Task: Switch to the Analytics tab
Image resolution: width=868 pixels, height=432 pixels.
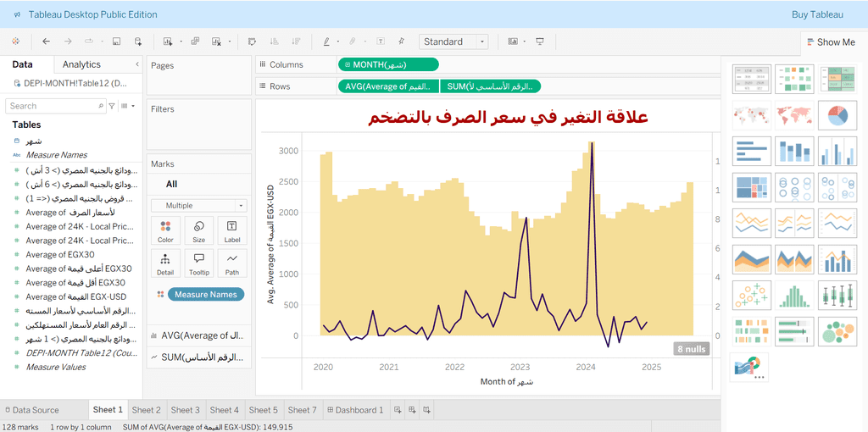Action: [x=81, y=64]
